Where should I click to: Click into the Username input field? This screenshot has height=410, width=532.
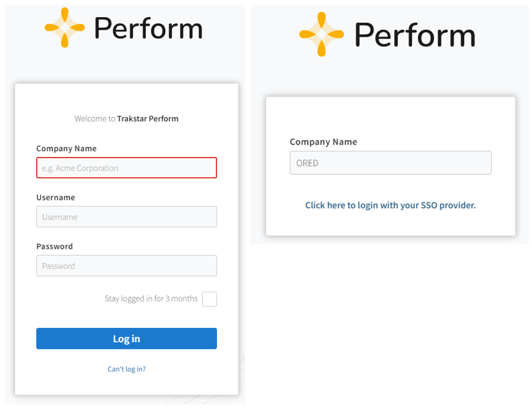(126, 217)
